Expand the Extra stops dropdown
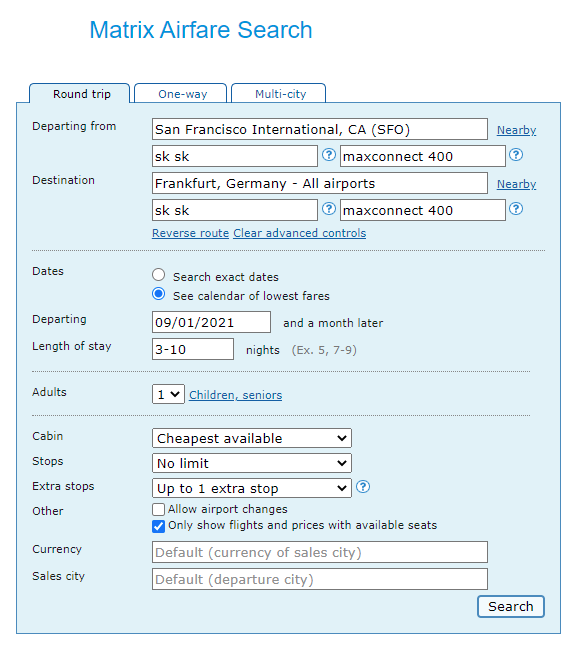This screenshot has width=571, height=653. click(x=252, y=488)
